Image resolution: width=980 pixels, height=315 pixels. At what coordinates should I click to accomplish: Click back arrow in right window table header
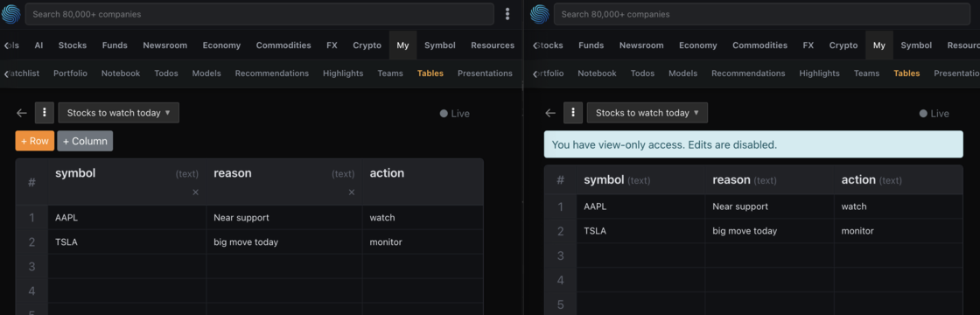click(550, 113)
